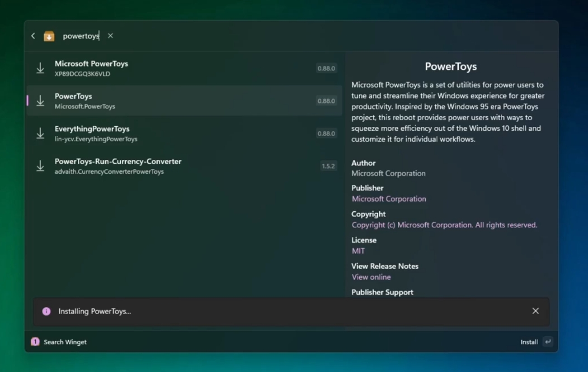Click the Publisher Support label
This screenshot has width=588, height=372.
click(382, 292)
